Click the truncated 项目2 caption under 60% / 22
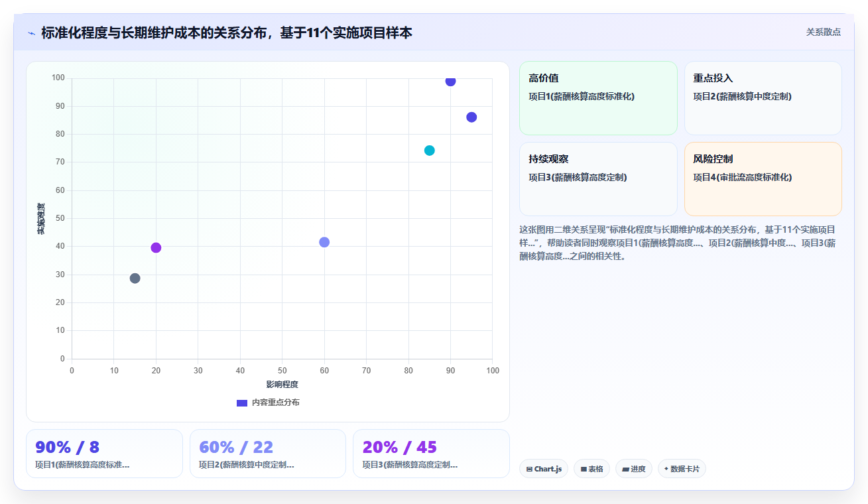The width and height of the screenshot is (868, 504). tap(247, 465)
